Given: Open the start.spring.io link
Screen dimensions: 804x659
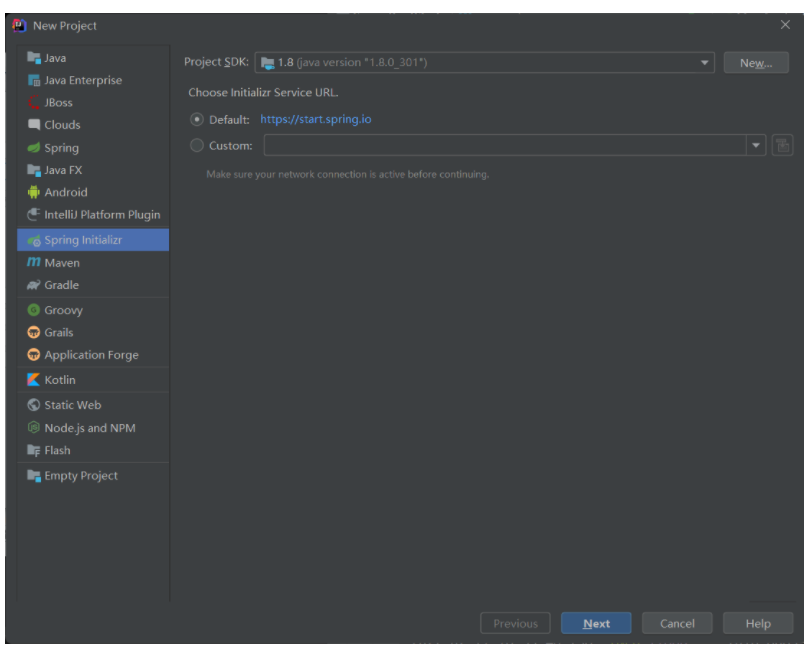Looking at the screenshot, I should coord(315,120).
